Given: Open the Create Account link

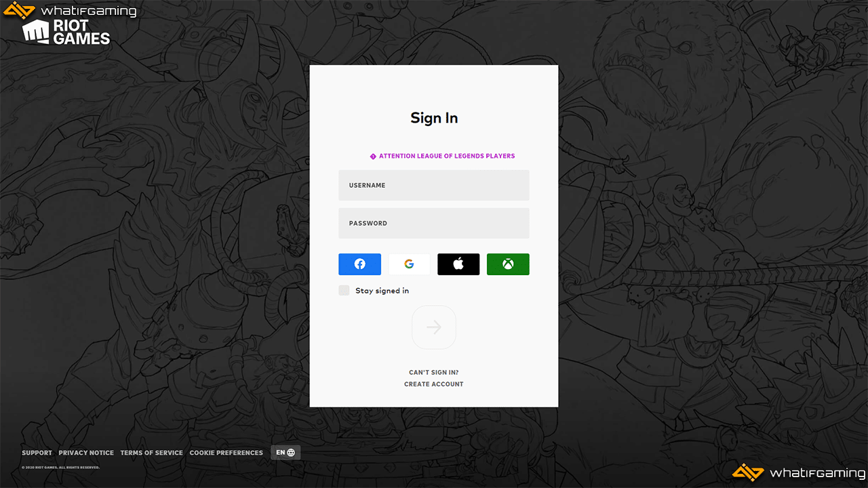Looking at the screenshot, I should [434, 384].
